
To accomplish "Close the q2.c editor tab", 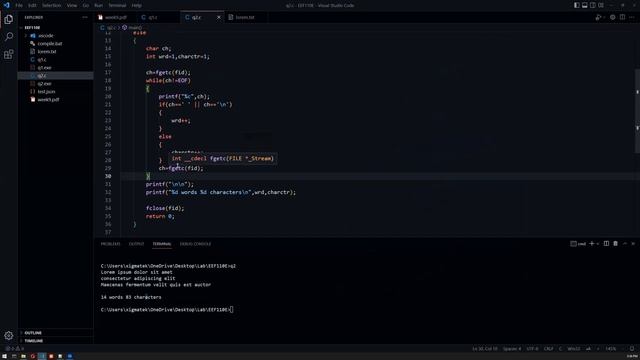I will [219, 17].
